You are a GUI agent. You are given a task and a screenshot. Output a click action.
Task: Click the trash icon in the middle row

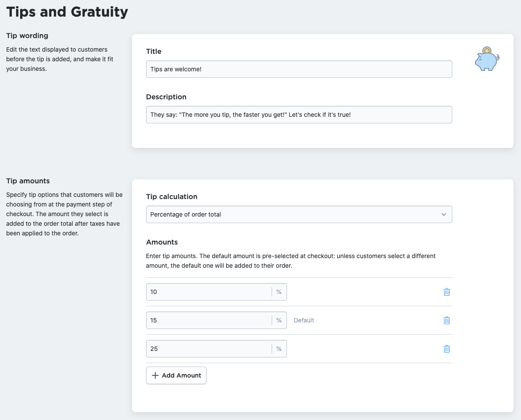447,320
